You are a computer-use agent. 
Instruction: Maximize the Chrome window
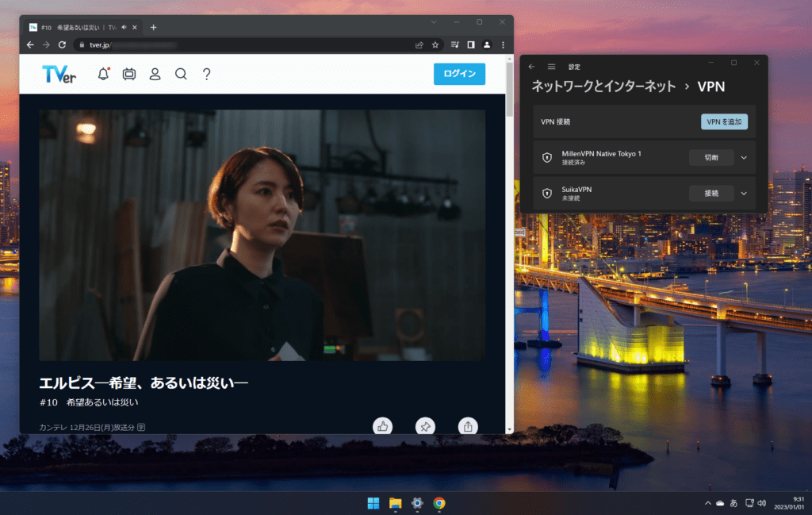coord(480,21)
